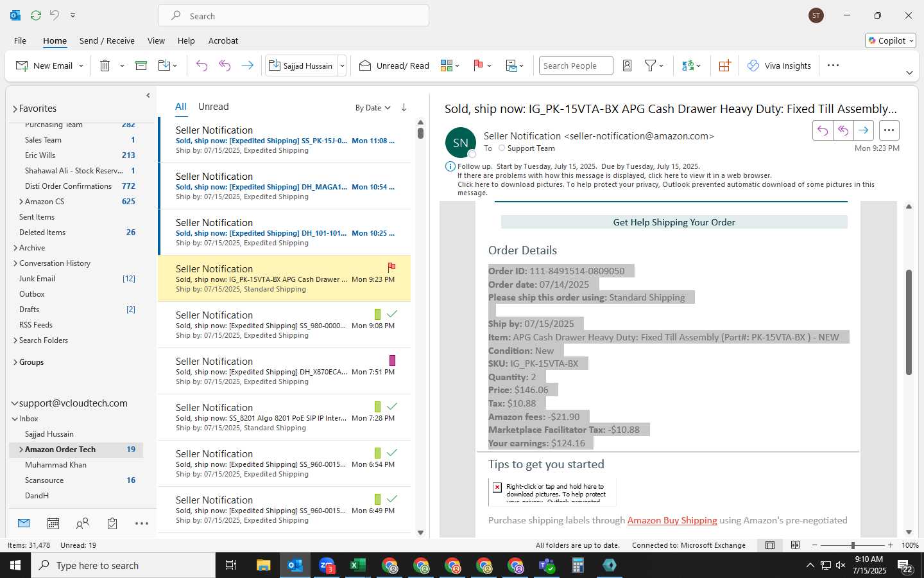The image size is (924, 578).
Task: Open the All Apps grid icon
Action: click(x=724, y=66)
